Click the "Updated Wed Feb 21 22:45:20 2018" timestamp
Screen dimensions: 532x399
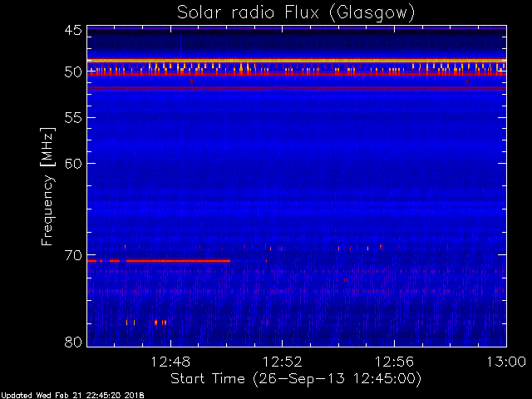[x=72, y=396]
